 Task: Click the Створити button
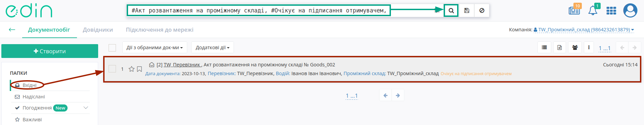(x=50, y=51)
